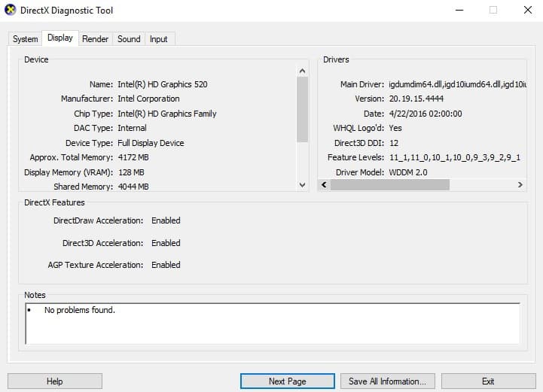The height and width of the screenshot is (392, 543).
Task: Select the 'Intel(R) HD Graphics 520' name value
Action: (163, 84)
